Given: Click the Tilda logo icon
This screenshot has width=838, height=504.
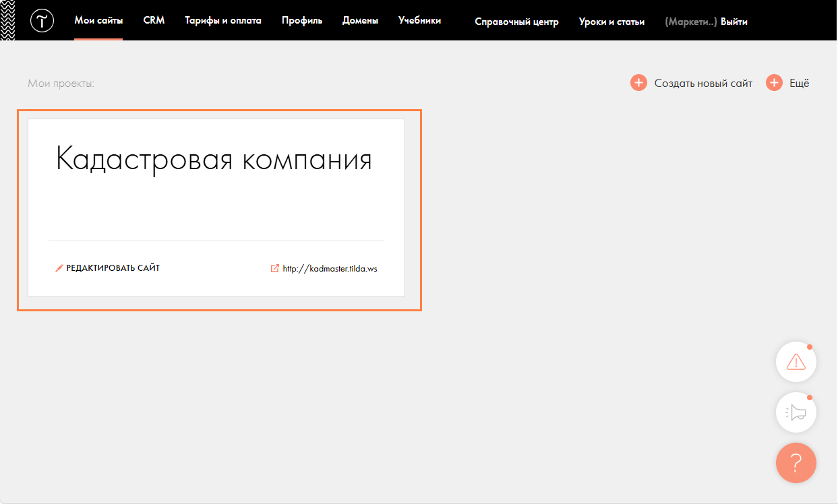Looking at the screenshot, I should (42, 21).
